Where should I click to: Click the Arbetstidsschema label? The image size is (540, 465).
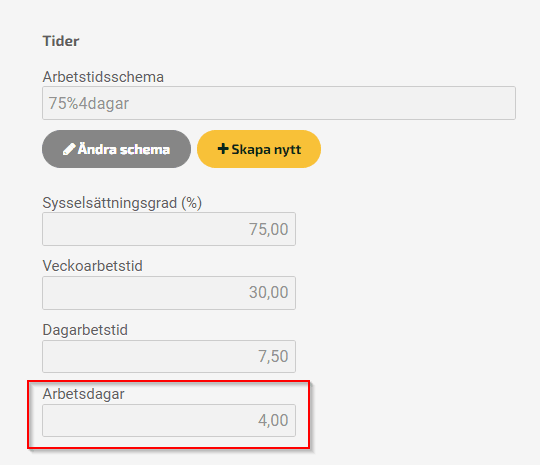[x=103, y=77]
